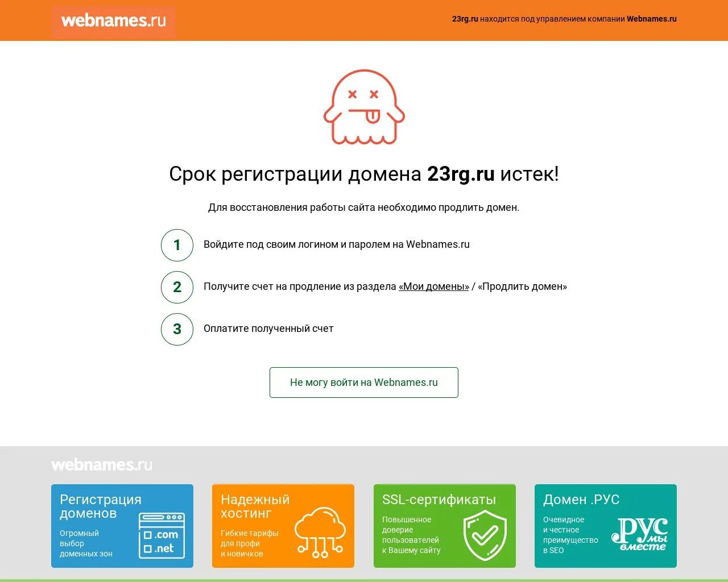Click the step 2 circle number
The height and width of the screenshot is (582, 728).
(177, 287)
